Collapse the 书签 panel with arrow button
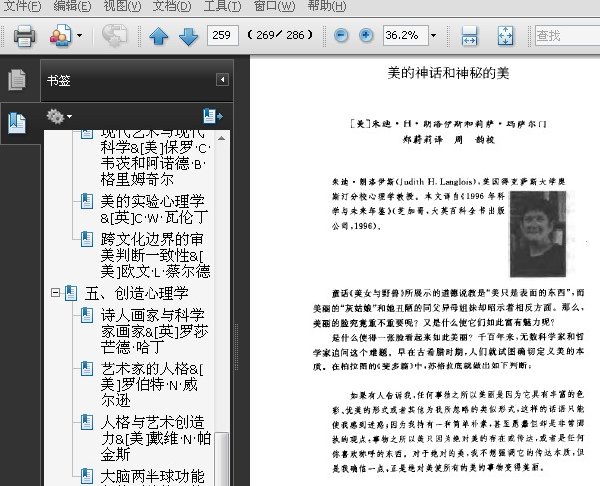Viewport: 600px width, 486px height. pyautogui.click(x=222, y=80)
